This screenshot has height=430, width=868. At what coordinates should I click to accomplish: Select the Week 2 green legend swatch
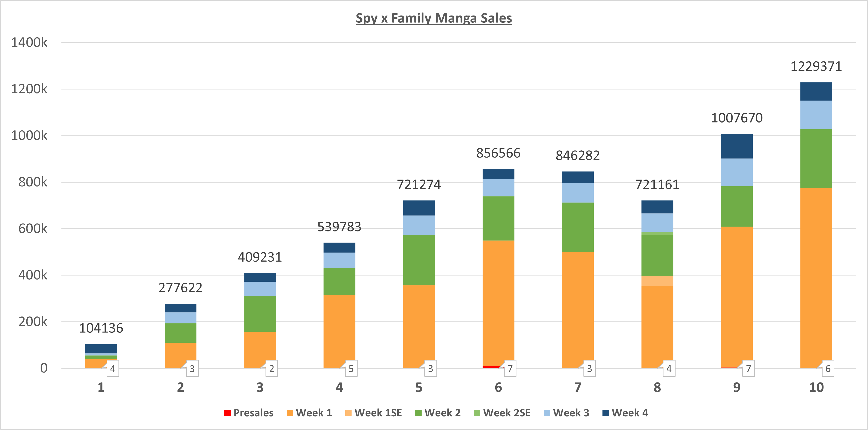[418, 413]
